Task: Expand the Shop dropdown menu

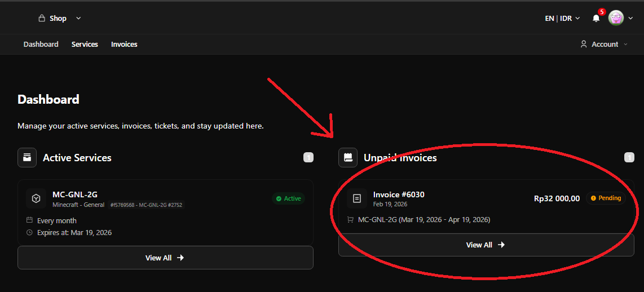Action: (x=78, y=18)
